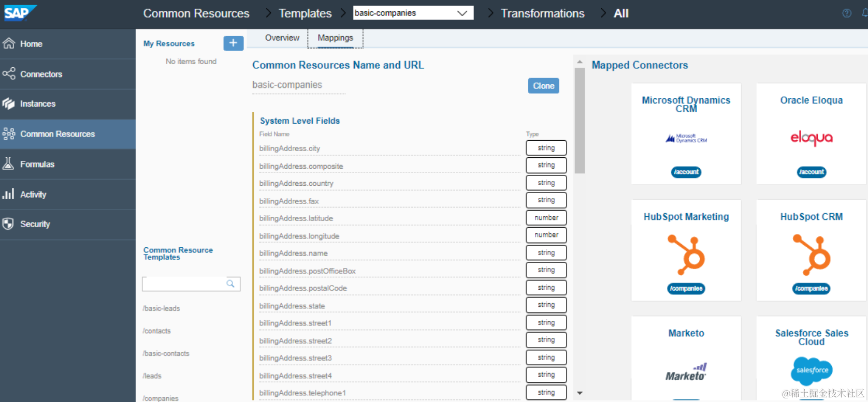This screenshot has width=868, height=402.
Task: Click the billingAddress.street1 field name
Action: click(295, 323)
